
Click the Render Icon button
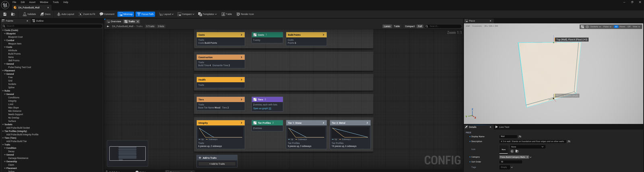245,14
